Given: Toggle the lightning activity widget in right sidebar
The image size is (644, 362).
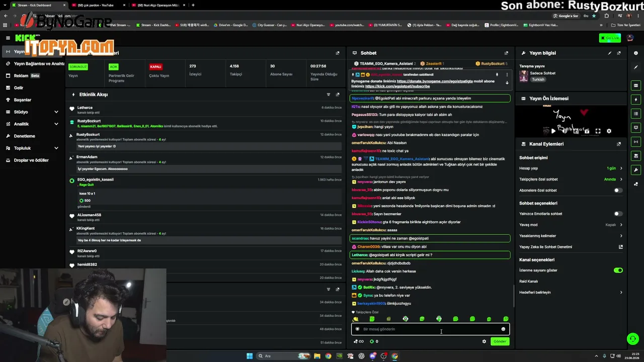Looking at the screenshot, I should pos(636,100).
